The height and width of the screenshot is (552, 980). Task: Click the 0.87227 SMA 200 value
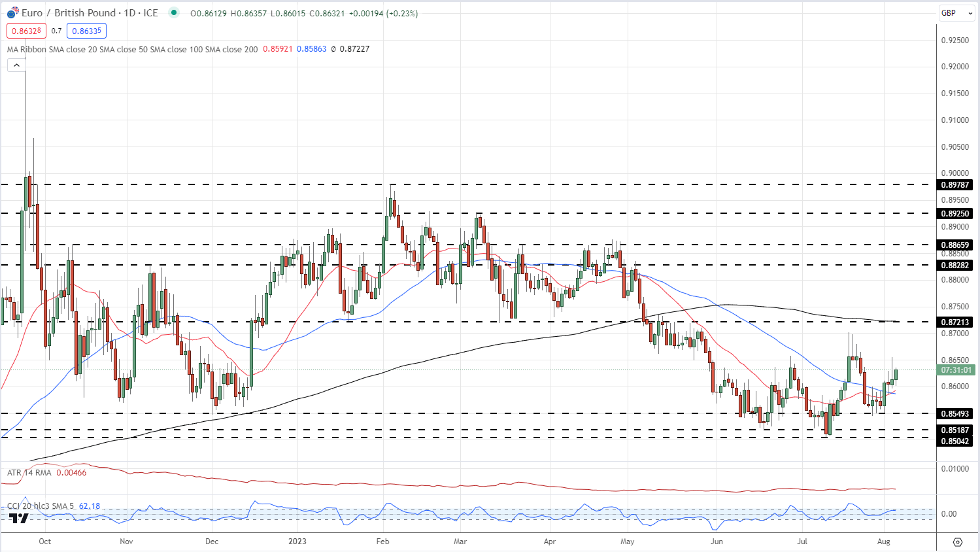[x=354, y=49]
